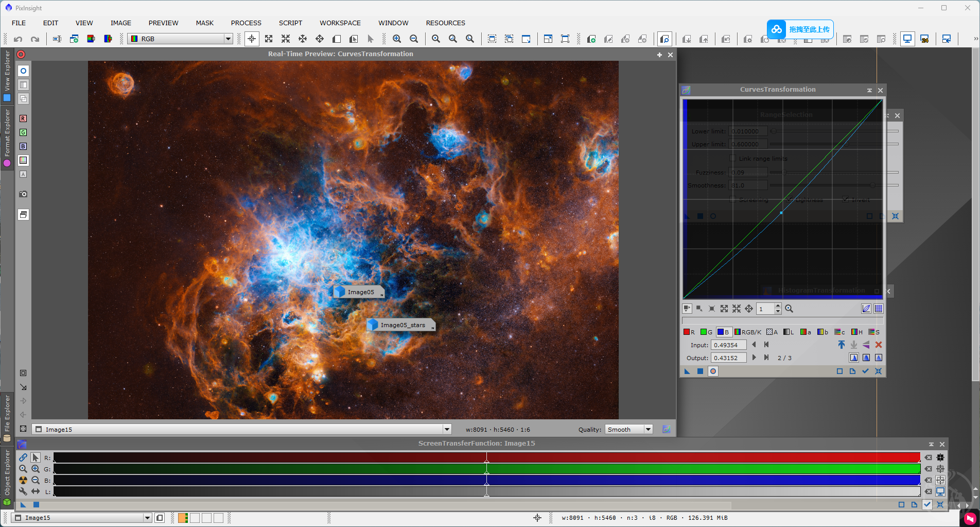Click the blue up-arrow store curve icon in CurvesTransformation

[842, 345]
